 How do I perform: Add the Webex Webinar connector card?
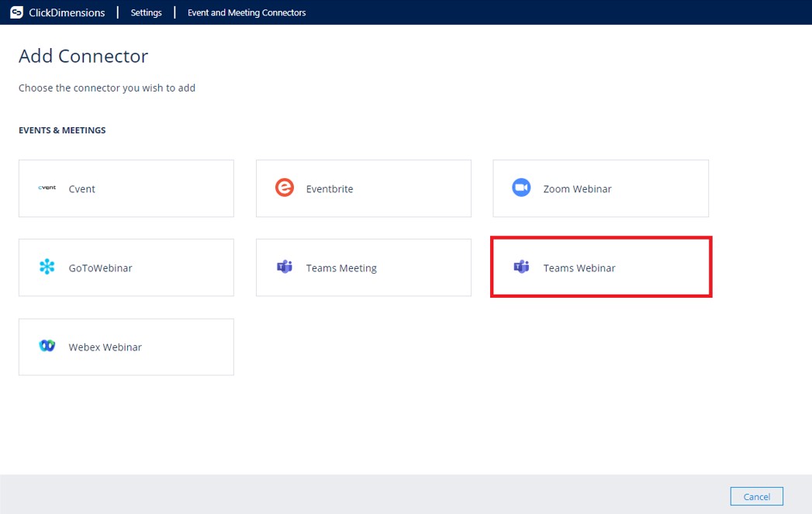coord(126,347)
